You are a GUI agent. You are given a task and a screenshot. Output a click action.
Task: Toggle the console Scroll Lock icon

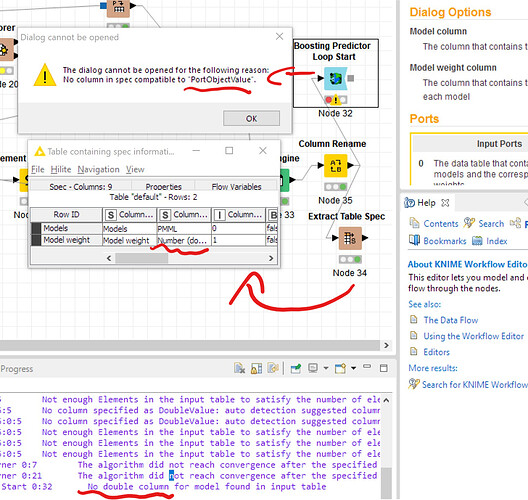click(x=256, y=368)
